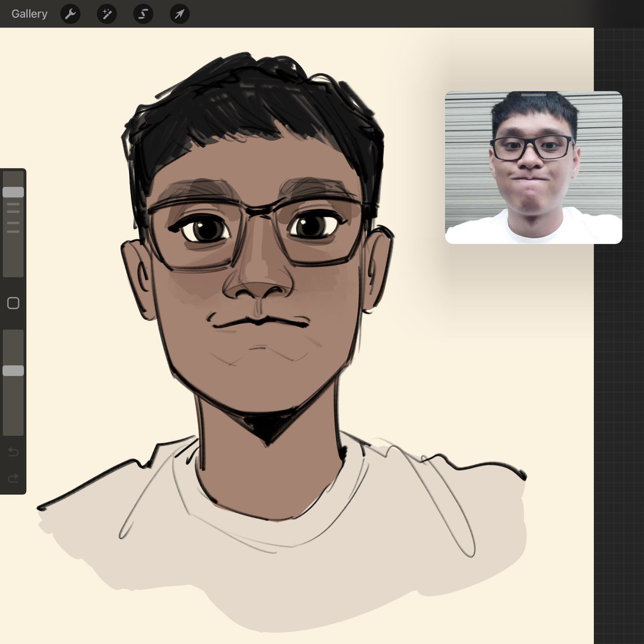Open the Actions wrench menu
The width and height of the screenshot is (644, 644).
(x=70, y=14)
